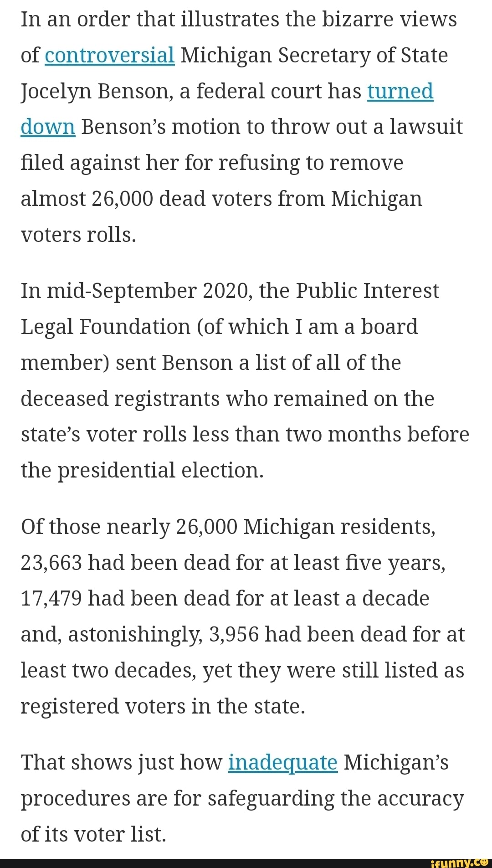This screenshot has height=868, width=492.
Task: Click the text "Legal Foundation"
Action: pyautogui.click(x=105, y=327)
